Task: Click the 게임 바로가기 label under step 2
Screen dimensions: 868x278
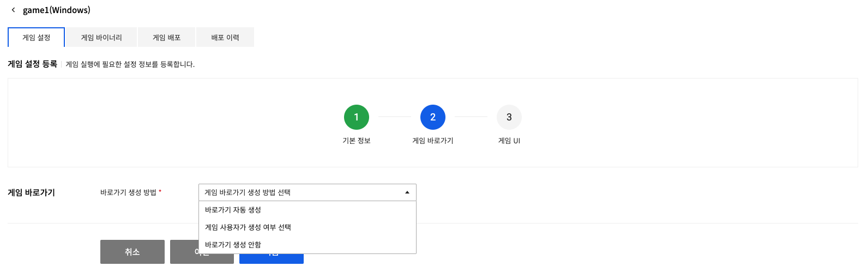Action: click(433, 141)
